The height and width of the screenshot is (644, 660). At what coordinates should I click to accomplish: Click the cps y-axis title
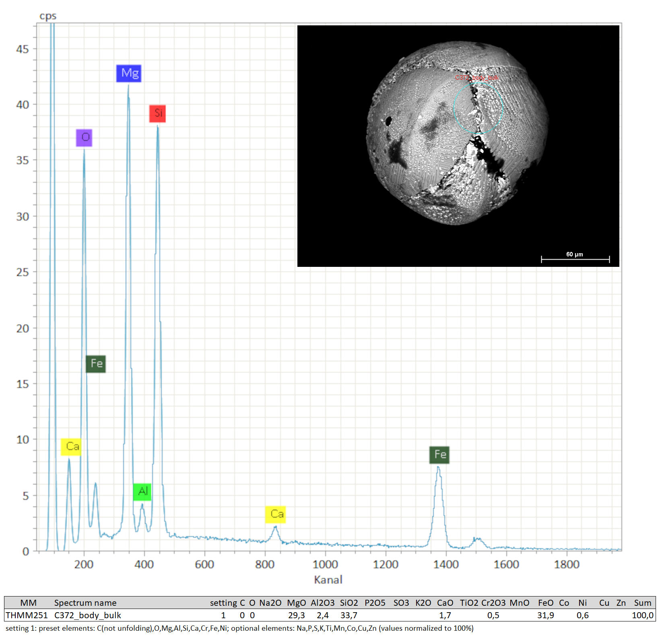(48, 16)
